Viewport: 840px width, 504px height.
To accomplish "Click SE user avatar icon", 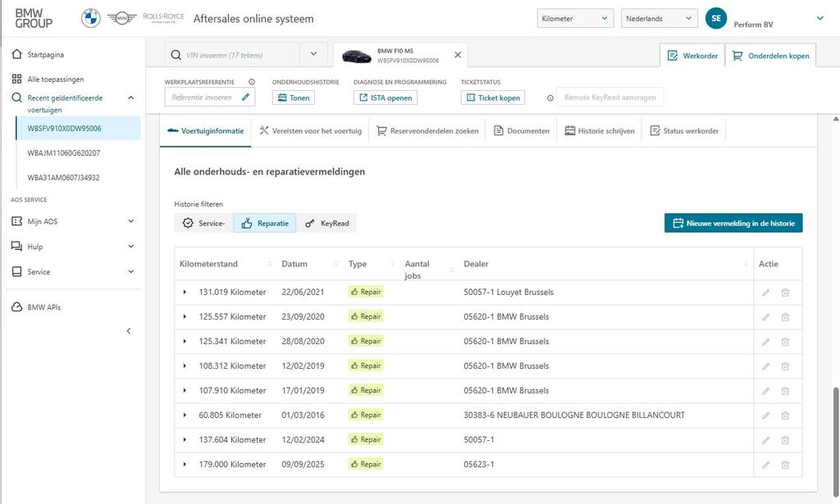I will pos(716,18).
